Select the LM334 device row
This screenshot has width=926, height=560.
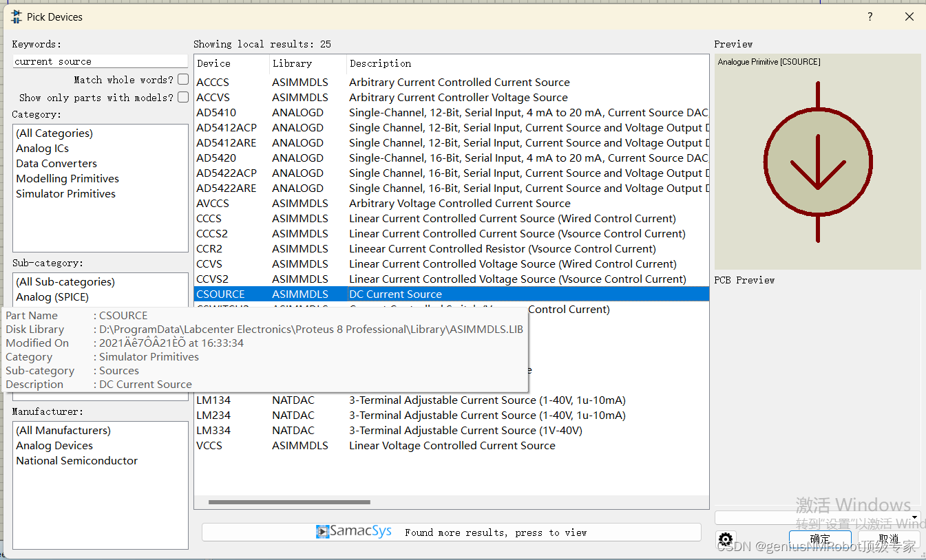452,431
